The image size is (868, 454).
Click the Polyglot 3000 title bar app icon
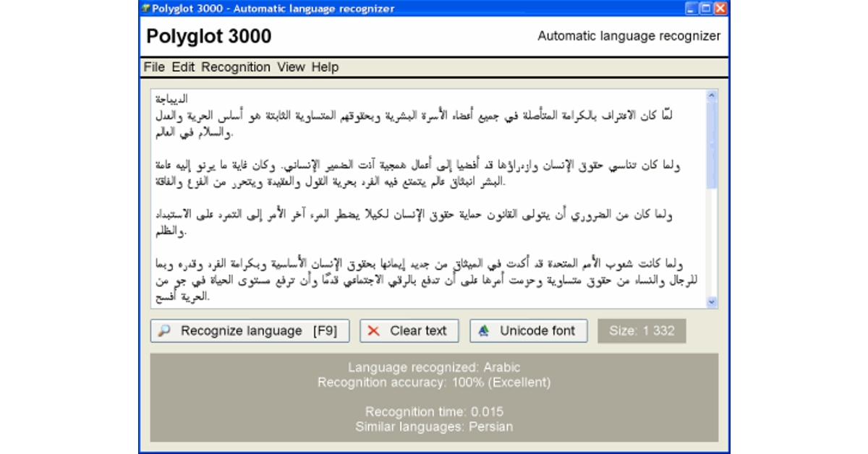[145, 9]
